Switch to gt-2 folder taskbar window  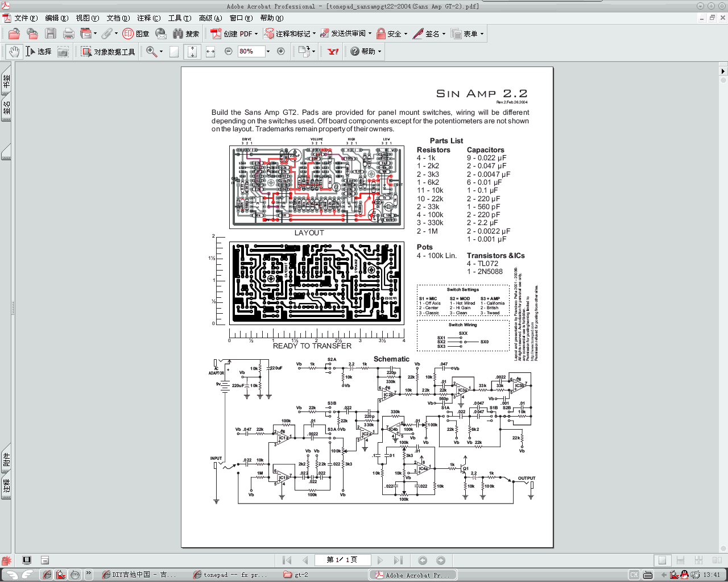(324, 575)
